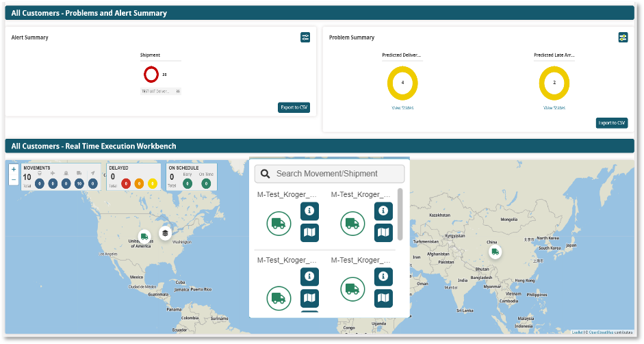Zoom in on the map
Image resolution: width=644 pixels, height=344 pixels.
click(x=14, y=169)
